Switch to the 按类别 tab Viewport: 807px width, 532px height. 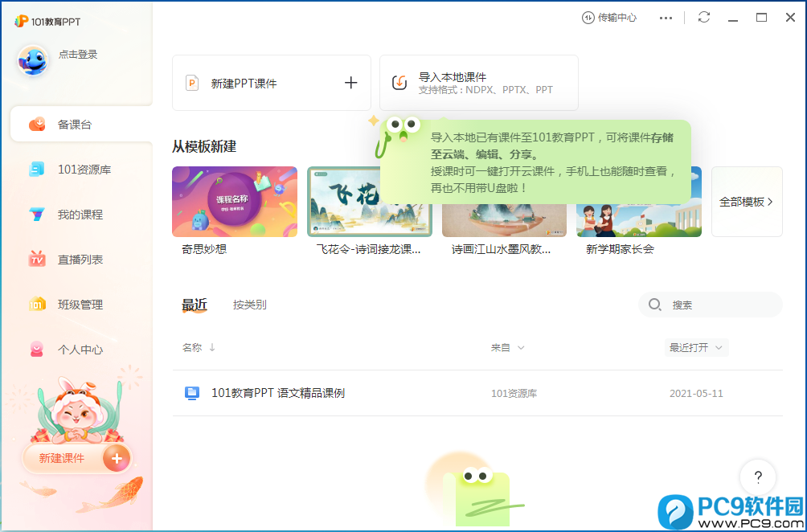250,305
